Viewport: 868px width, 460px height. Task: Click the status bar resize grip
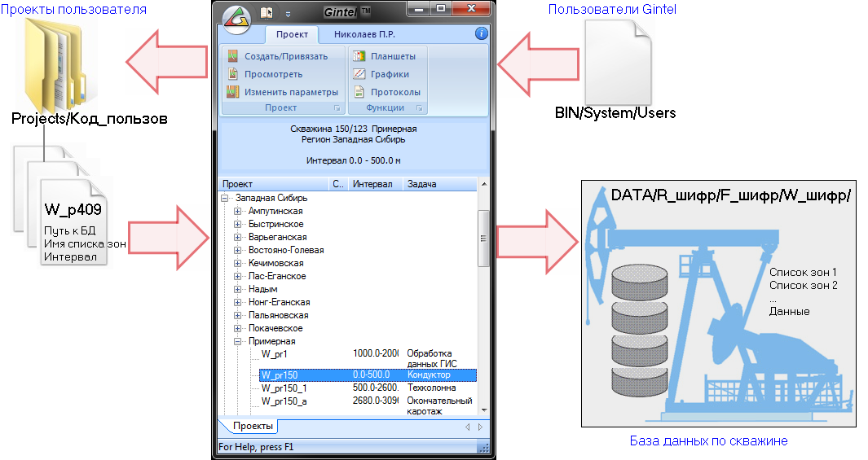(483, 448)
